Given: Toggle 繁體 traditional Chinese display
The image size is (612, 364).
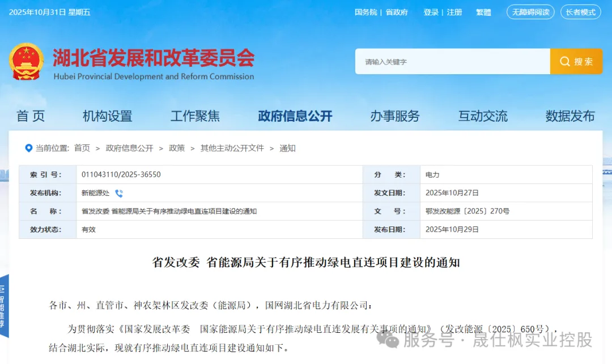Looking at the screenshot, I should pos(483,12).
